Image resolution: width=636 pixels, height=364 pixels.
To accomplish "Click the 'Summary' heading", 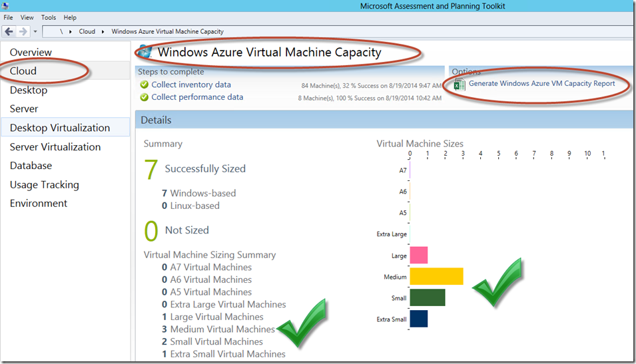I will pyautogui.click(x=163, y=144).
